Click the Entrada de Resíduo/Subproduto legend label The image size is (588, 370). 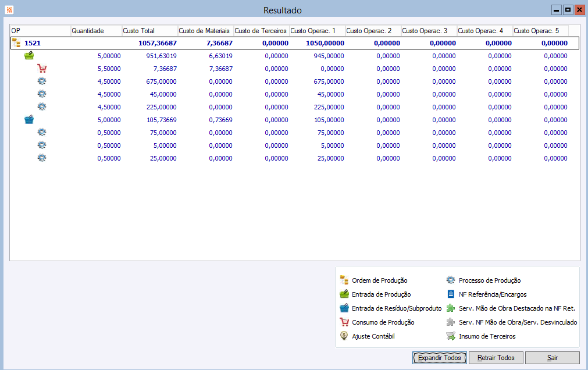pyautogui.click(x=397, y=308)
